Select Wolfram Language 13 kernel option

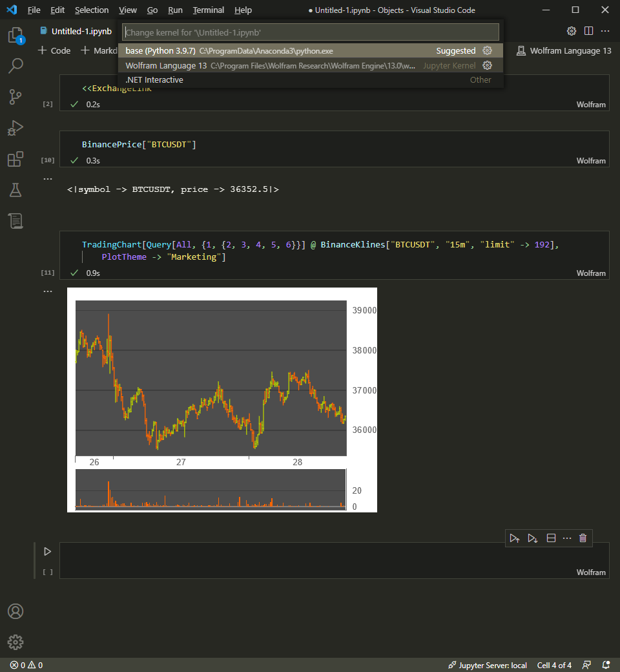click(x=310, y=65)
